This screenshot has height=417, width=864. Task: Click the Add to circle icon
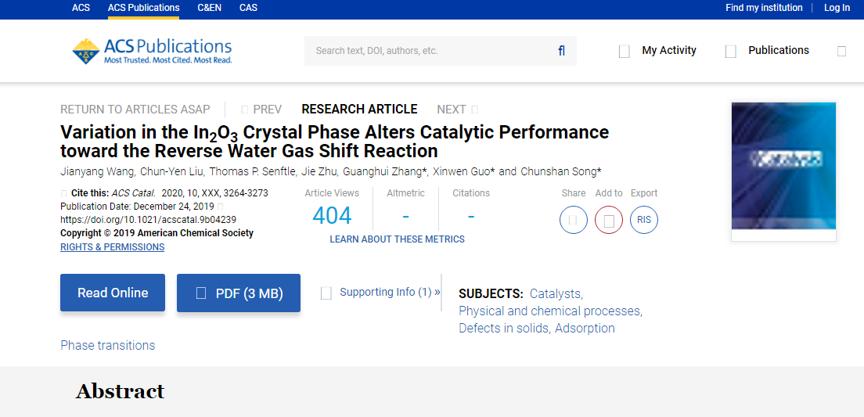[608, 219]
